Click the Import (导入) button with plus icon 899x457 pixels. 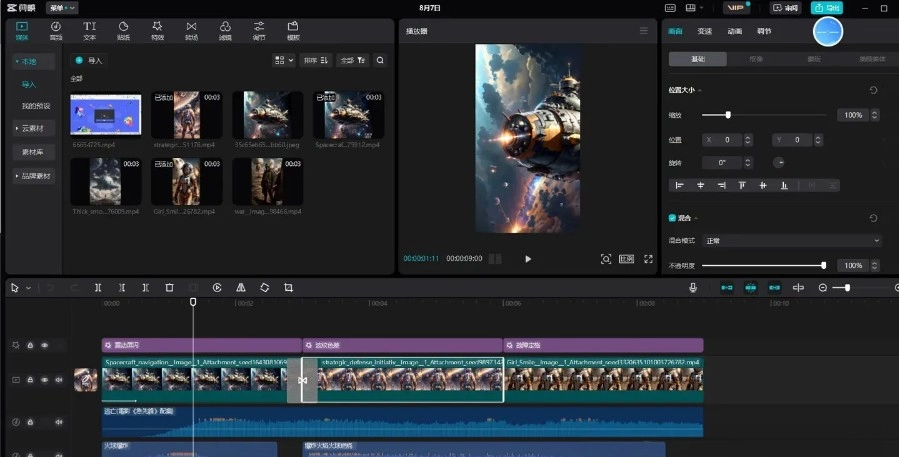[90, 60]
